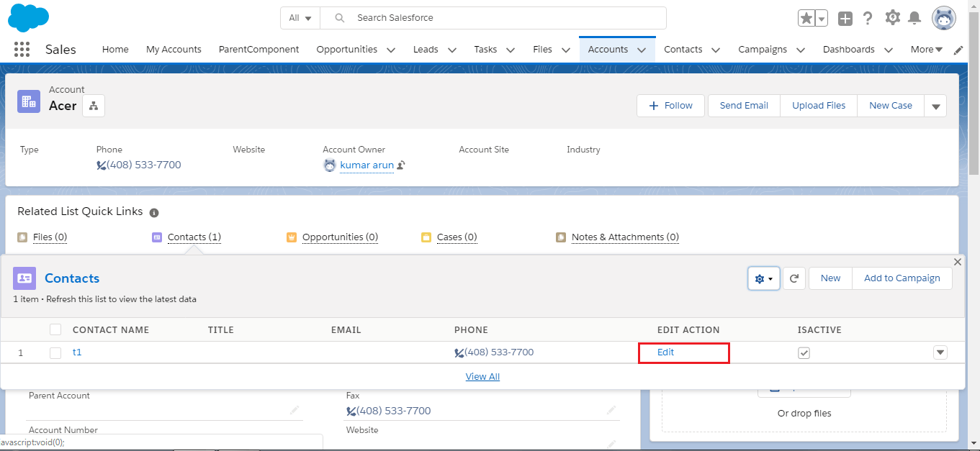Click Add to Campaign button
The image size is (980, 451).
(x=902, y=278)
